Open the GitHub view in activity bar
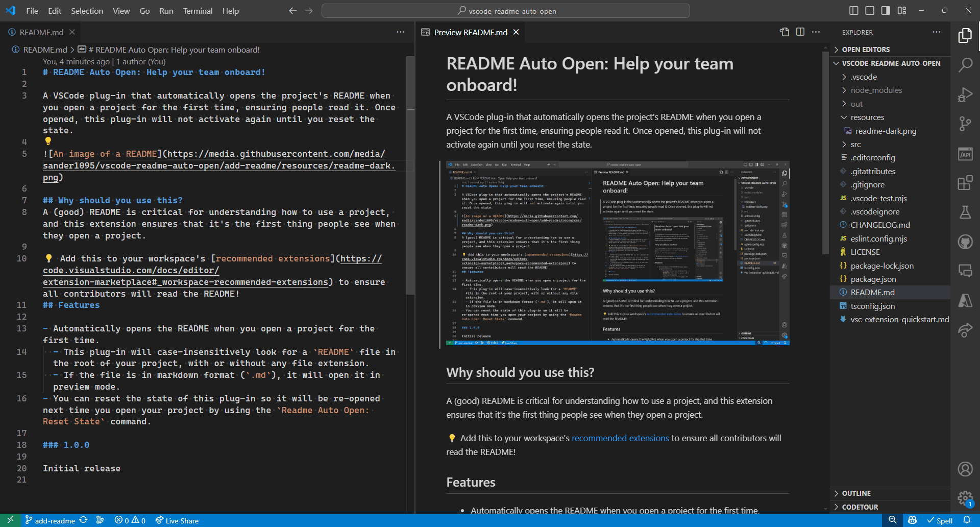The height and width of the screenshot is (527, 980). (965, 242)
